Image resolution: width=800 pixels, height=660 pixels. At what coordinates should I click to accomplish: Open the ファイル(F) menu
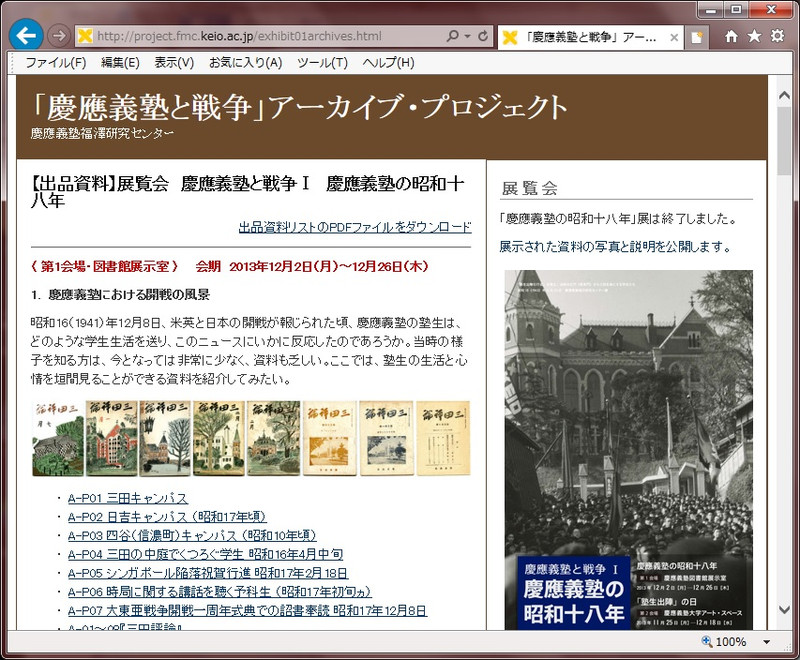(56, 63)
